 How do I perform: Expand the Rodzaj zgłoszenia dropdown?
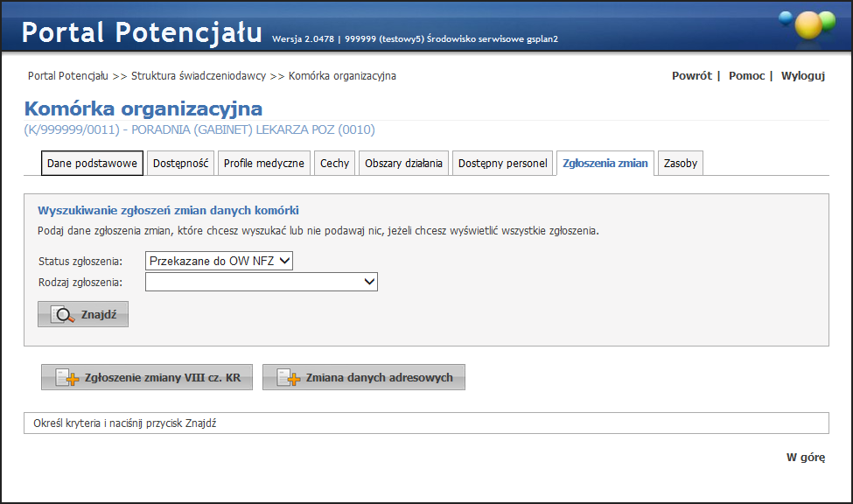tap(261, 282)
